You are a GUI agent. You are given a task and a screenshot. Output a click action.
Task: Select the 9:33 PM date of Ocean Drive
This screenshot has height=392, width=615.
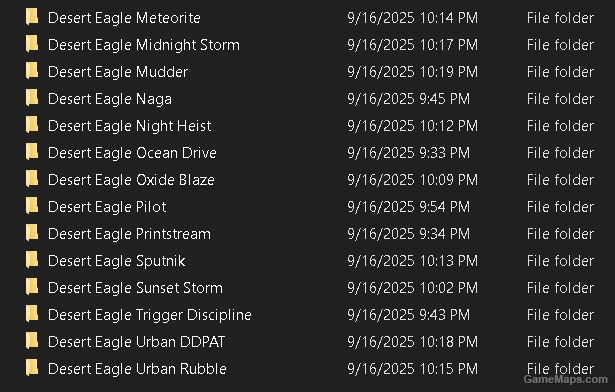point(408,153)
